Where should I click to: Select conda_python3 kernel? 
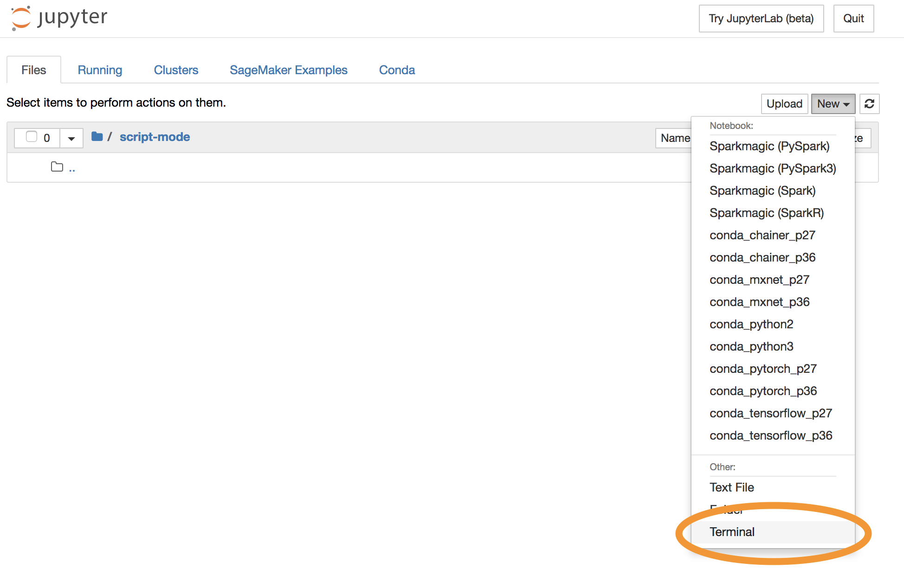tap(773, 346)
